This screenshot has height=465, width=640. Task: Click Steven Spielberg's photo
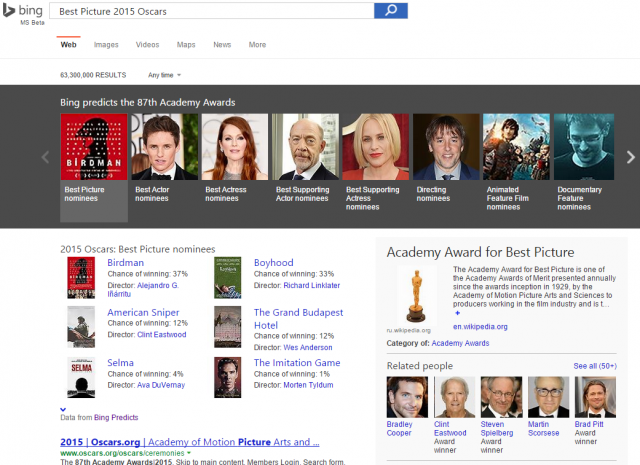pyautogui.click(x=501, y=397)
